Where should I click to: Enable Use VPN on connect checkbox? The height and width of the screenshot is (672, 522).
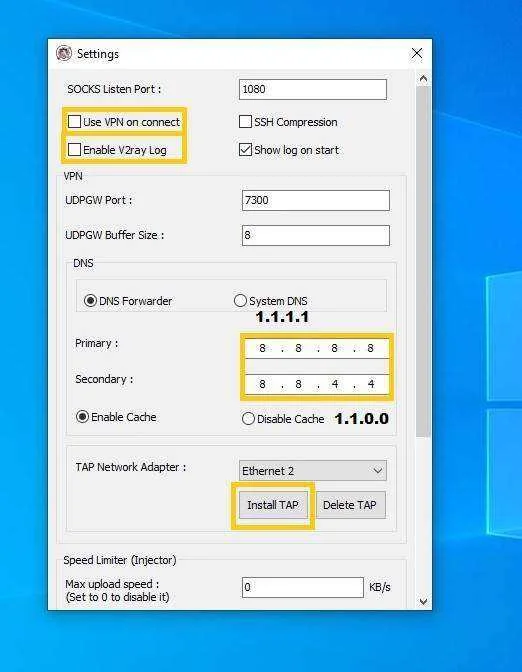pyautogui.click(x=75, y=122)
